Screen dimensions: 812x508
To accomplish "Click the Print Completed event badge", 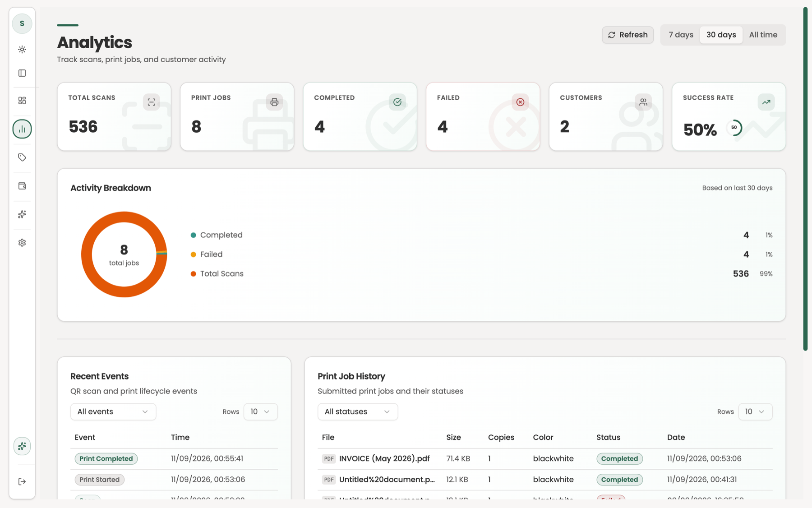I will pos(106,459).
